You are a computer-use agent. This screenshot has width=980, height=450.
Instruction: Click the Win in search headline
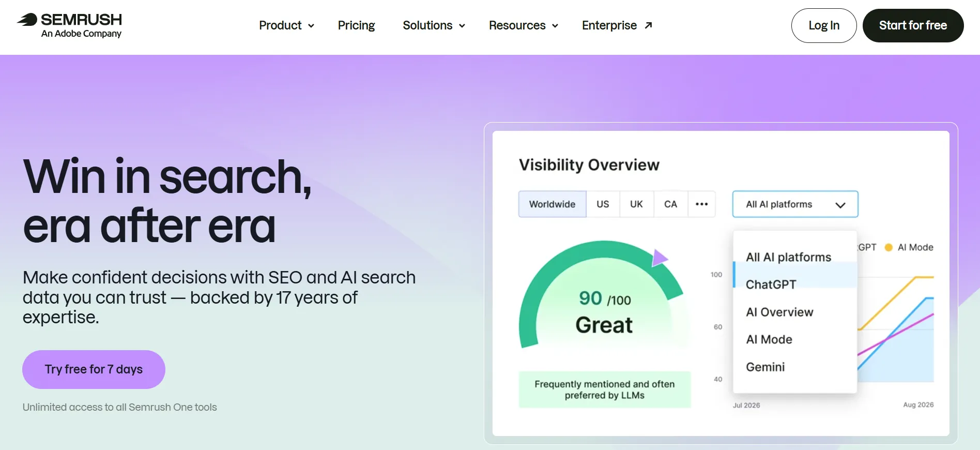pos(167,201)
